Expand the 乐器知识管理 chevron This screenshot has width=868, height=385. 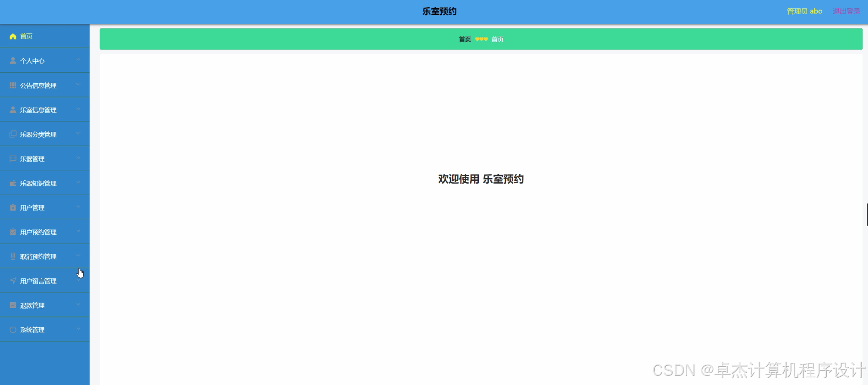click(78, 183)
